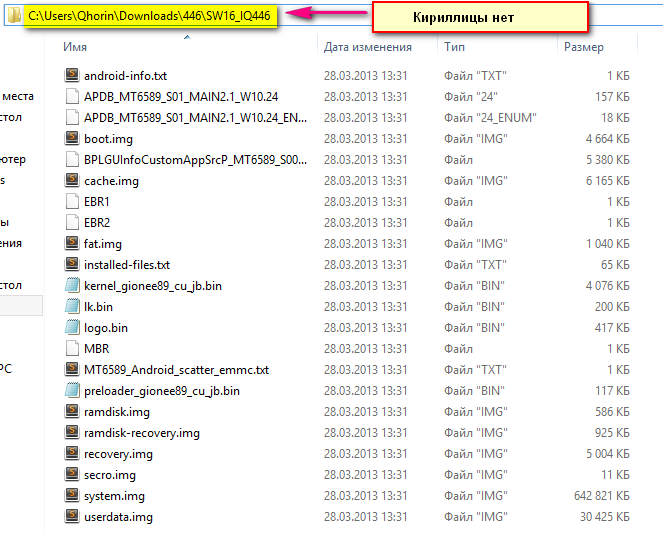Select ramdisk-recovery.img file name
Screen dimensions: 663x534
(x=141, y=432)
